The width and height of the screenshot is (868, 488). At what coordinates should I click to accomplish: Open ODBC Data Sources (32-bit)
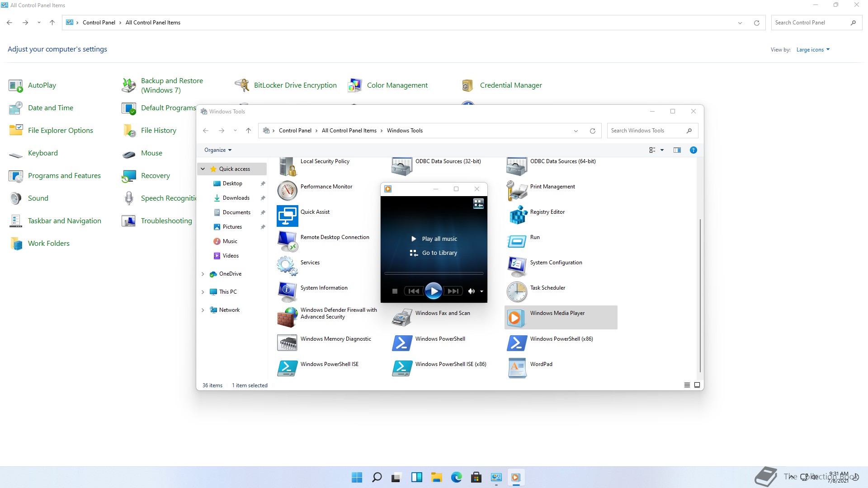pos(437,165)
